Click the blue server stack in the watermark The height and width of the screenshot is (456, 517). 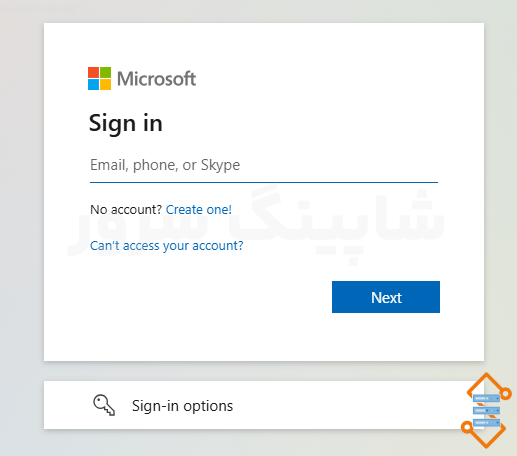[486, 410]
